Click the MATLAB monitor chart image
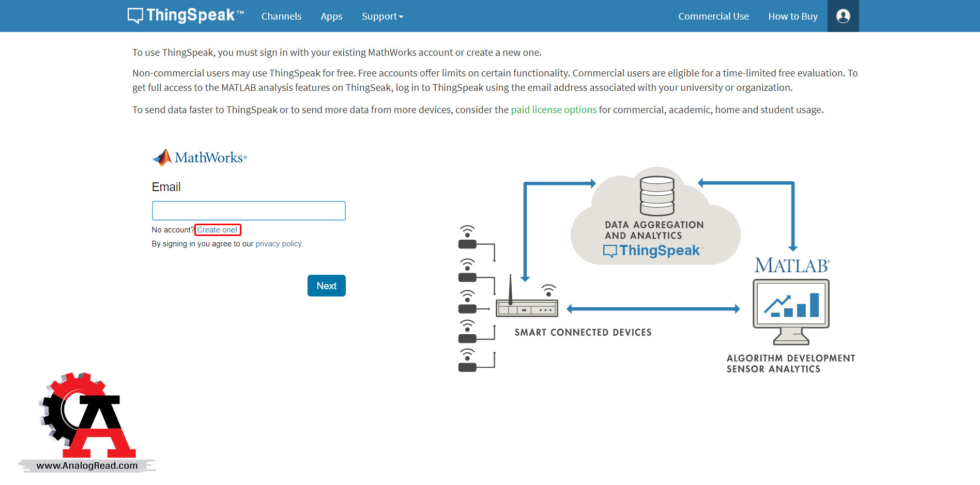Screen dimensions: 980x485 791,311
